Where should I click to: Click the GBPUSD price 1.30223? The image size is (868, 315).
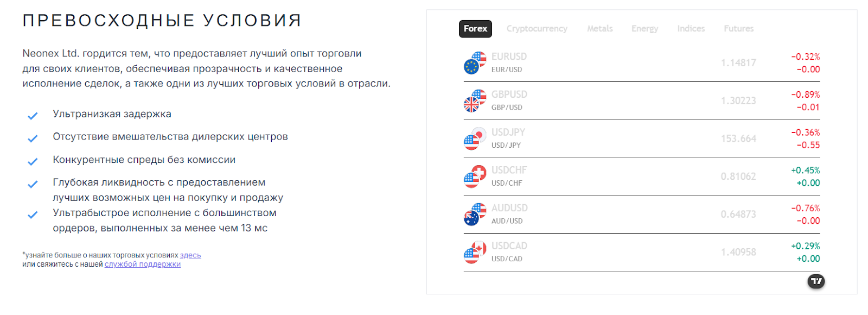point(738,100)
